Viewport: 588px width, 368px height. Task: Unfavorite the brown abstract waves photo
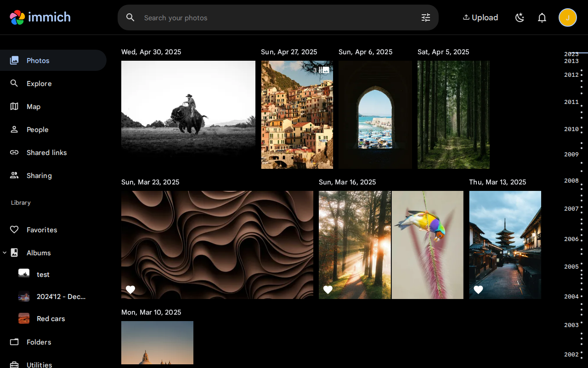130,290
